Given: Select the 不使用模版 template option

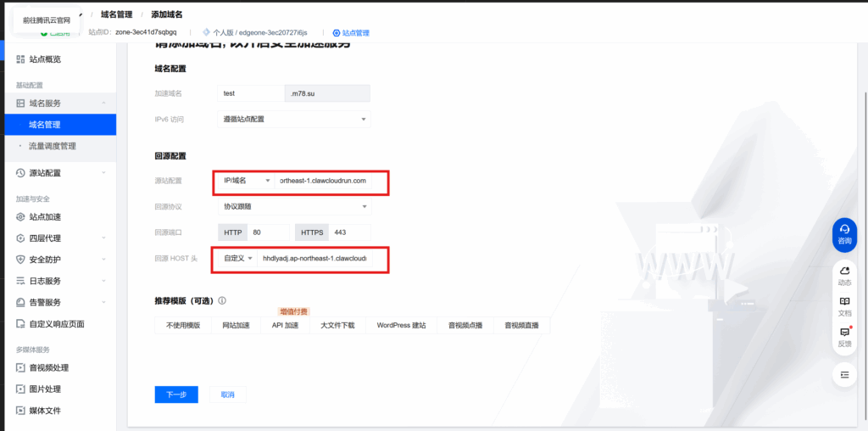Looking at the screenshot, I should 182,325.
